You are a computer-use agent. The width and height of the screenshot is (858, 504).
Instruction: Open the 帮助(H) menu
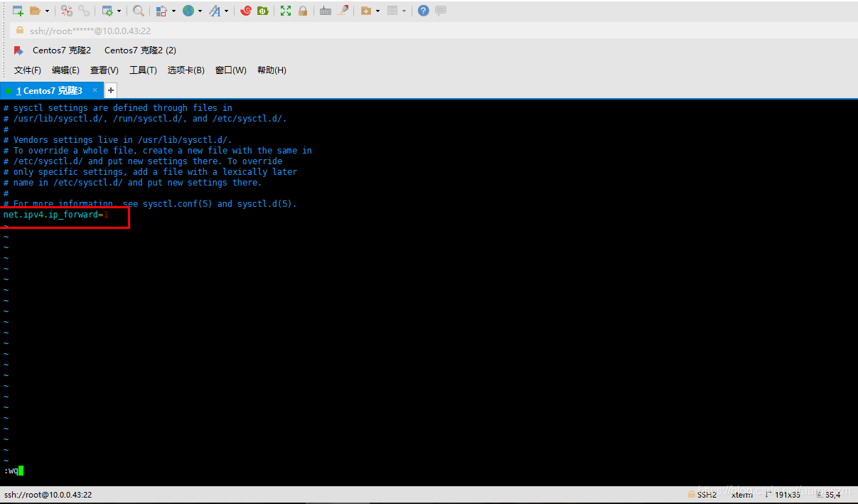(272, 70)
